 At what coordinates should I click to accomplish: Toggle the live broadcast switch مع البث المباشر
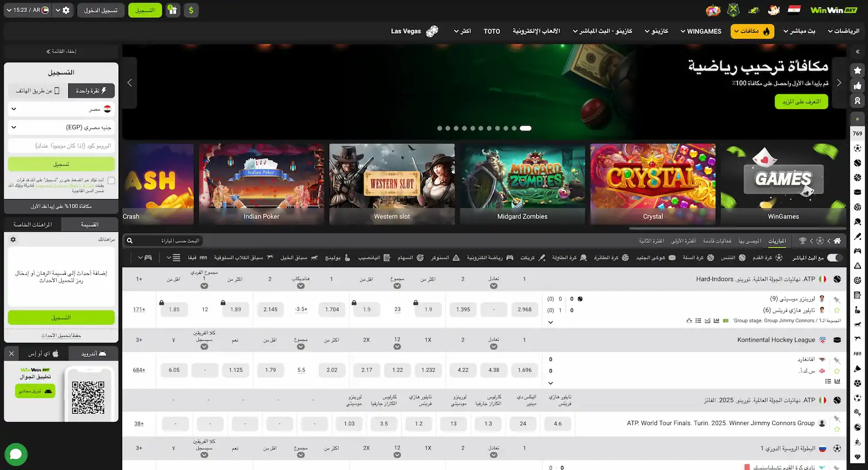pyautogui.click(x=835, y=258)
